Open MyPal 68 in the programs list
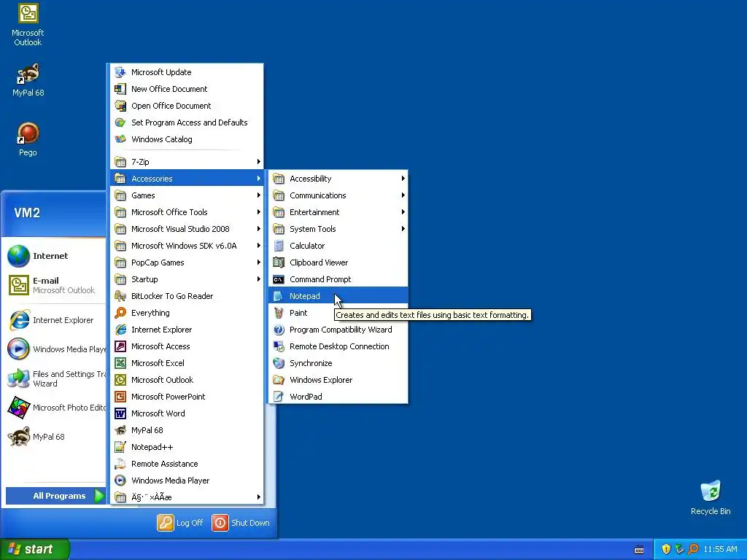 187,430
